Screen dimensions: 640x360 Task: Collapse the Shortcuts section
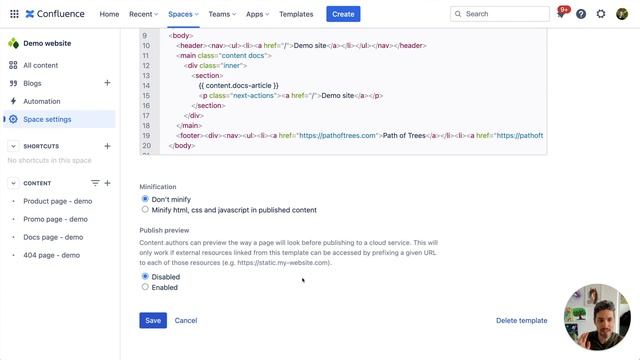(x=13, y=146)
